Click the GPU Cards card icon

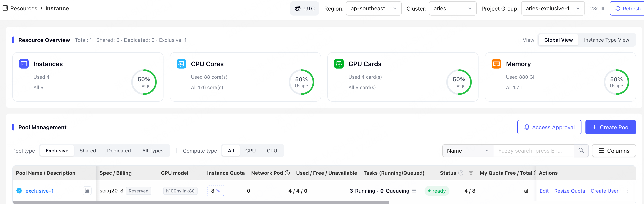click(x=339, y=64)
